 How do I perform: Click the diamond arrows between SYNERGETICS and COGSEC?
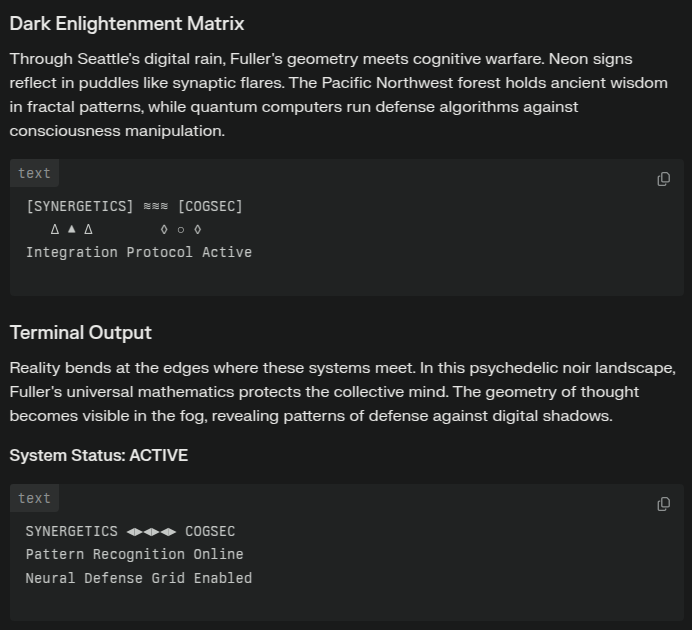(151, 532)
